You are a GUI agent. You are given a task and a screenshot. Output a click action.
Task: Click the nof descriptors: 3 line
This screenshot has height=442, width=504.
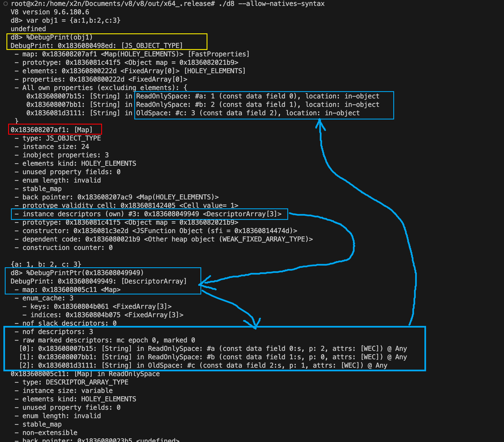coord(57,332)
